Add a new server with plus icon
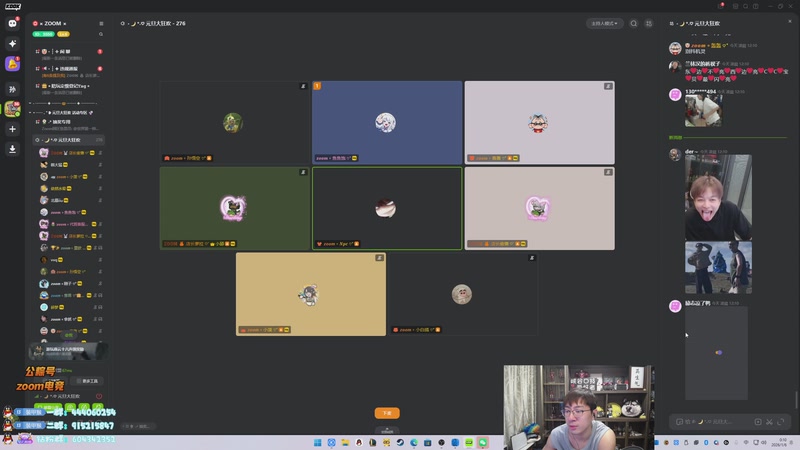This screenshot has width=800, height=450. [12, 129]
